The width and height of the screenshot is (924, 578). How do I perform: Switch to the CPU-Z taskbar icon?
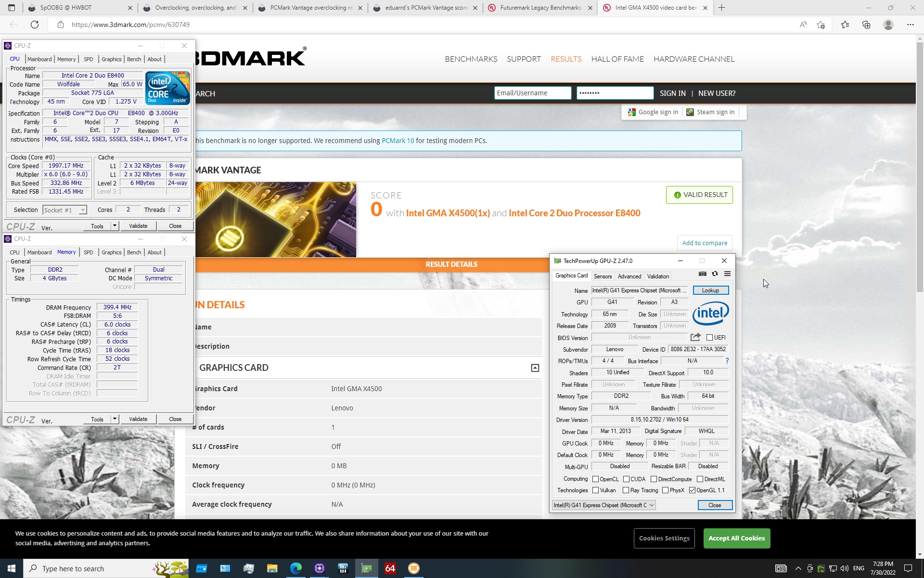coord(320,568)
